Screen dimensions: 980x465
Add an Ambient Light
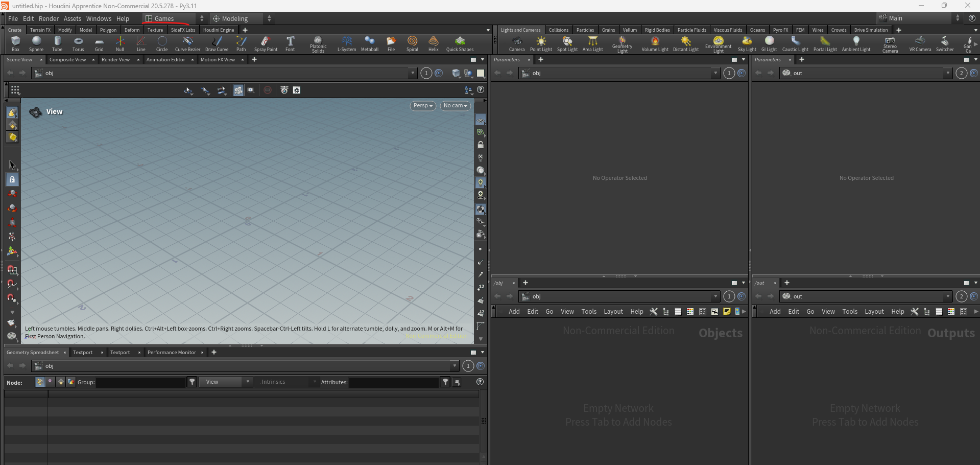pos(856,44)
